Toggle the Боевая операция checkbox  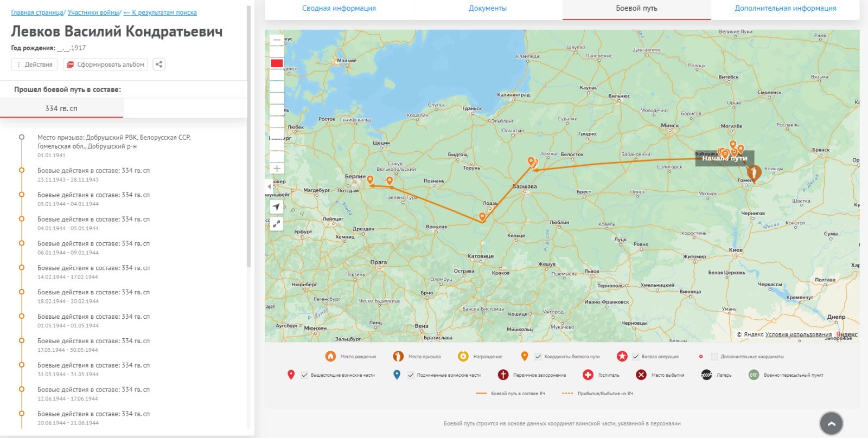tap(635, 357)
